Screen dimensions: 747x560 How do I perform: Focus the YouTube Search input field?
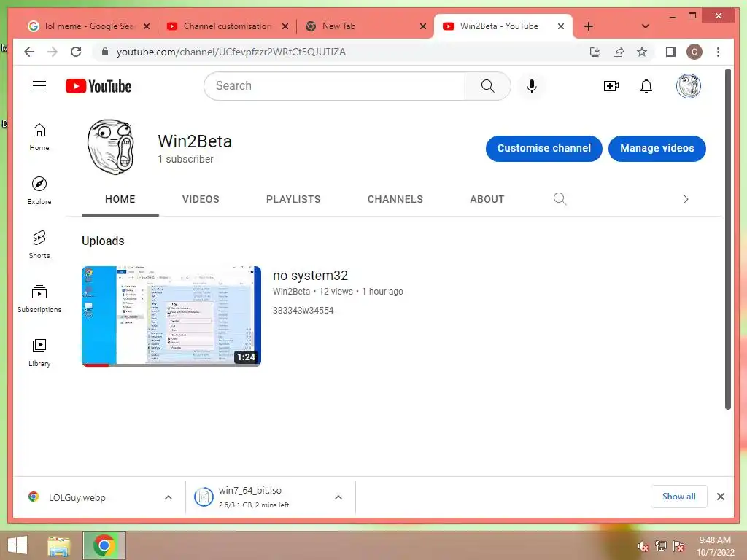click(x=334, y=86)
